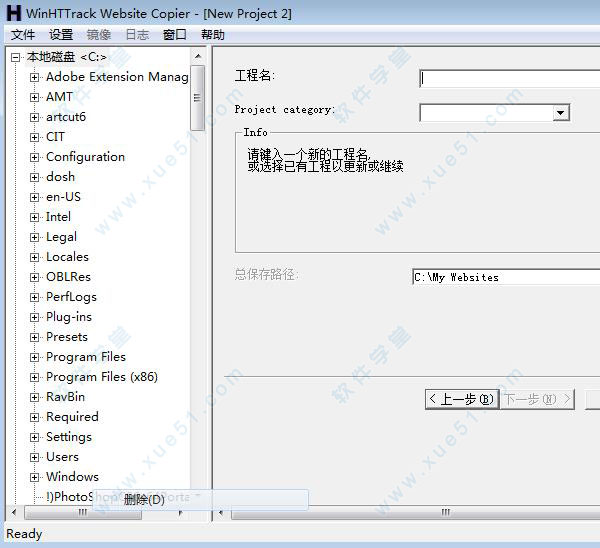Expand the RavBin folder node
The width and height of the screenshot is (600, 548).
pos(34,397)
